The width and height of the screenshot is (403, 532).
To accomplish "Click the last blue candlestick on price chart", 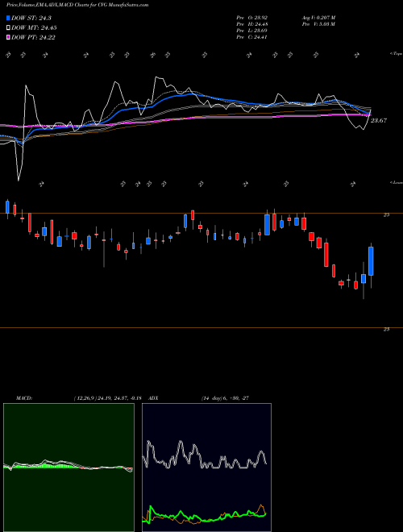I will coord(371,261).
